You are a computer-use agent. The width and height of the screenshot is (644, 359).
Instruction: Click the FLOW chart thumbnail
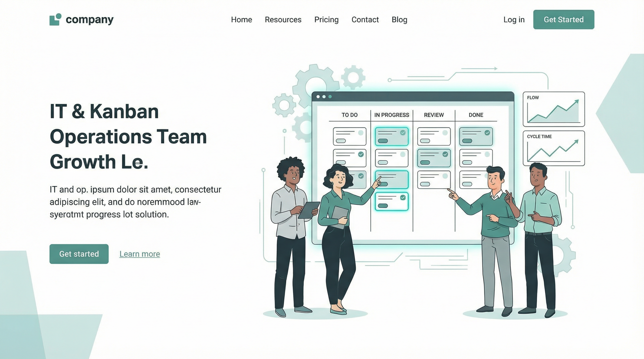coord(554,109)
